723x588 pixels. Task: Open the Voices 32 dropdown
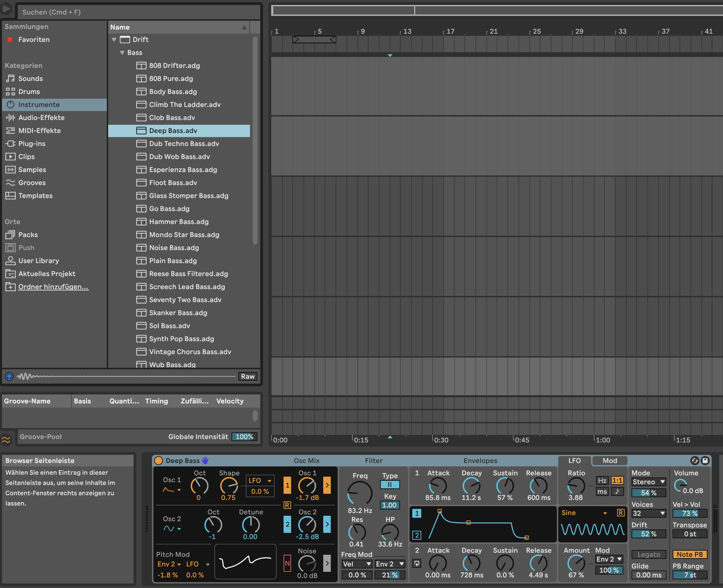click(649, 513)
